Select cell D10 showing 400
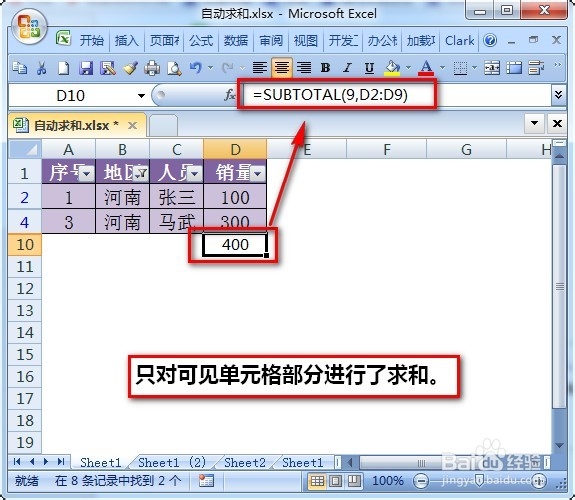 point(235,244)
